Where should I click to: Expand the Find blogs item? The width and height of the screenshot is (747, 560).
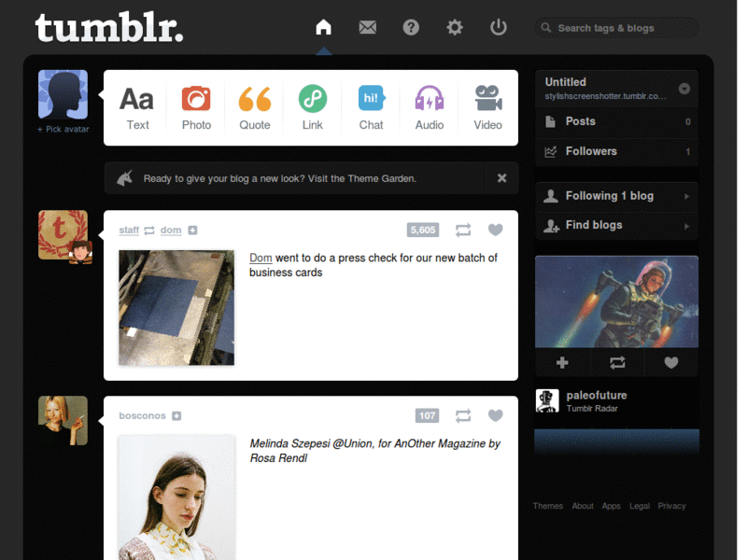(617, 225)
